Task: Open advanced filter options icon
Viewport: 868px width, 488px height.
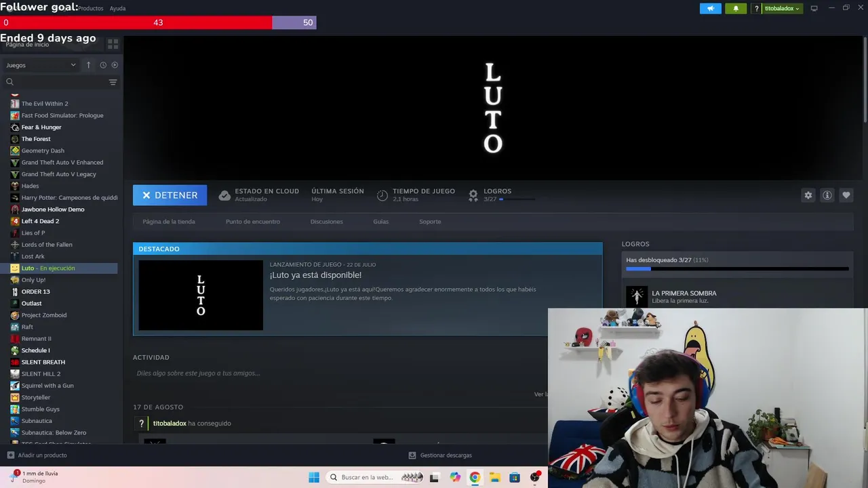Action: (x=113, y=82)
